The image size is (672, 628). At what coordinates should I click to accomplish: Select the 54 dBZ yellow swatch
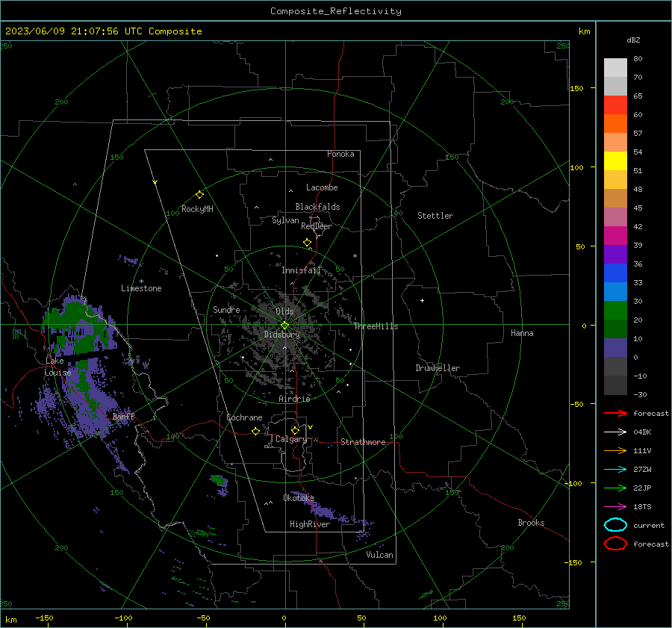pyautogui.click(x=615, y=161)
